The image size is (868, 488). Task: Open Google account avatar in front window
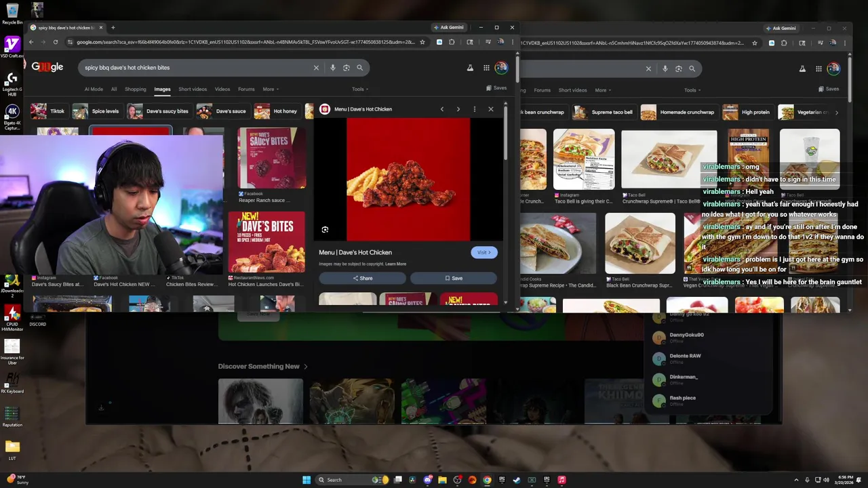(501, 68)
